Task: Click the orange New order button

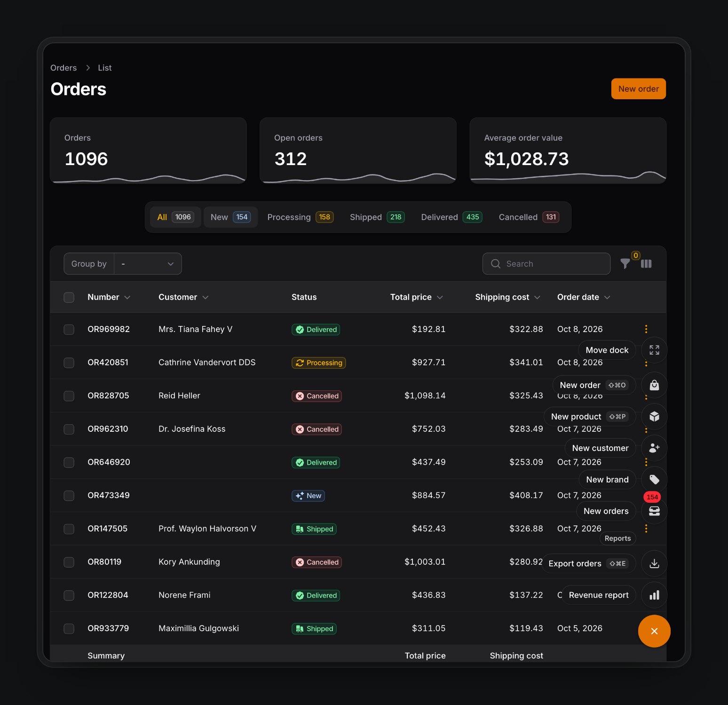Action: click(x=638, y=89)
